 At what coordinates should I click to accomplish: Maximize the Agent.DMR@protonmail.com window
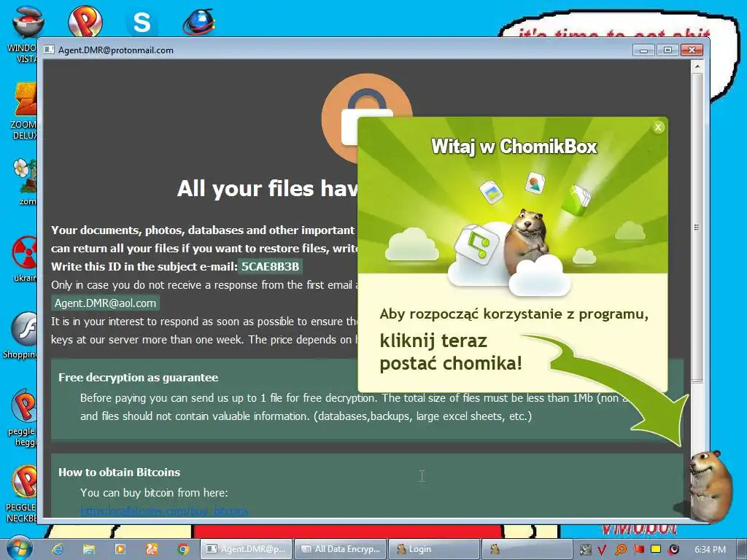tap(667, 50)
